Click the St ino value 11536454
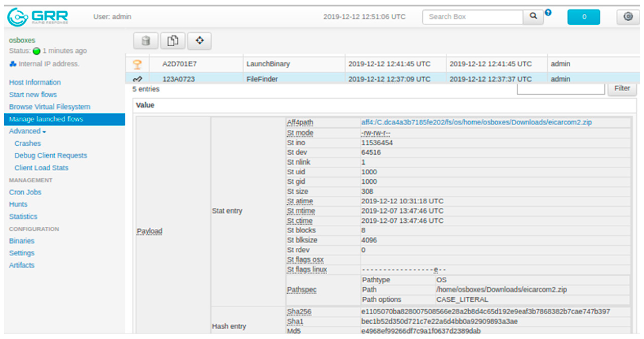This screenshot has height=339, width=644. [377, 143]
